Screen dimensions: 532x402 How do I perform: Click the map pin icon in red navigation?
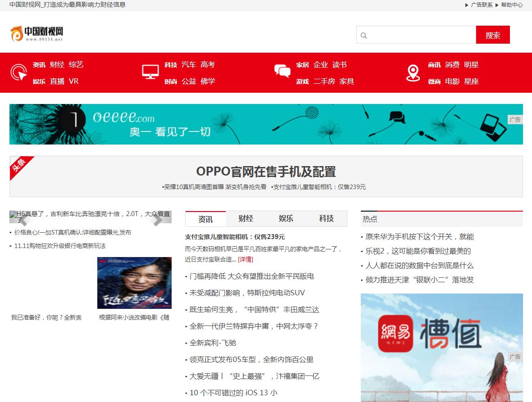(x=413, y=73)
